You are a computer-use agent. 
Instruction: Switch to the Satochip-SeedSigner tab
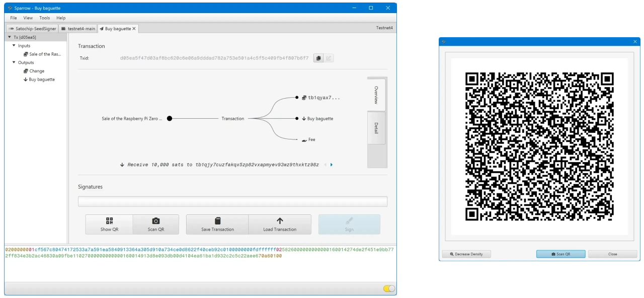click(x=32, y=29)
